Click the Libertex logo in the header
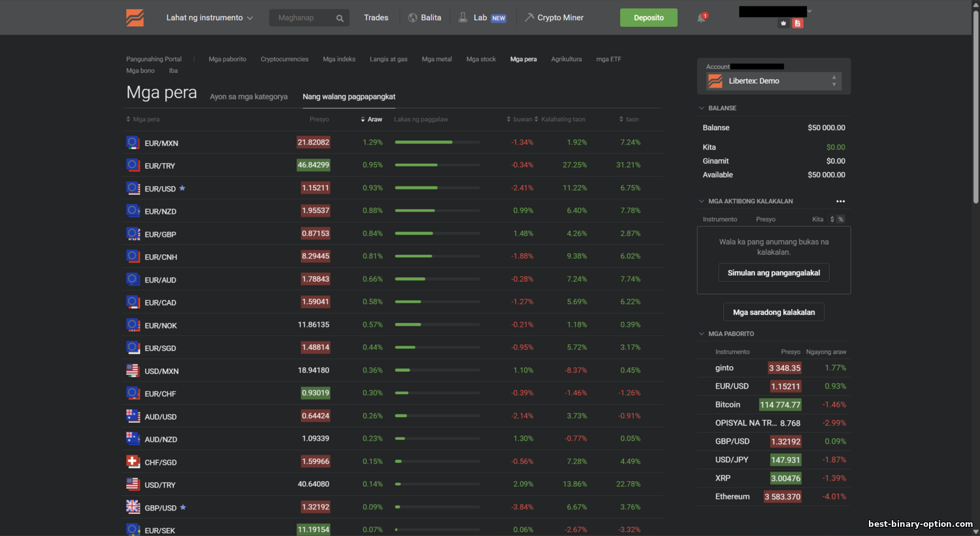 (135, 18)
